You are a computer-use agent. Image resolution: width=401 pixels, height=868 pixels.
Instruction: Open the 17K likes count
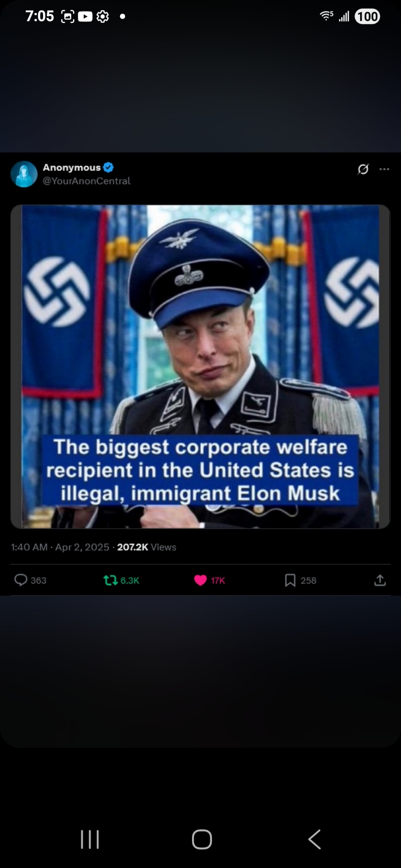coord(218,581)
